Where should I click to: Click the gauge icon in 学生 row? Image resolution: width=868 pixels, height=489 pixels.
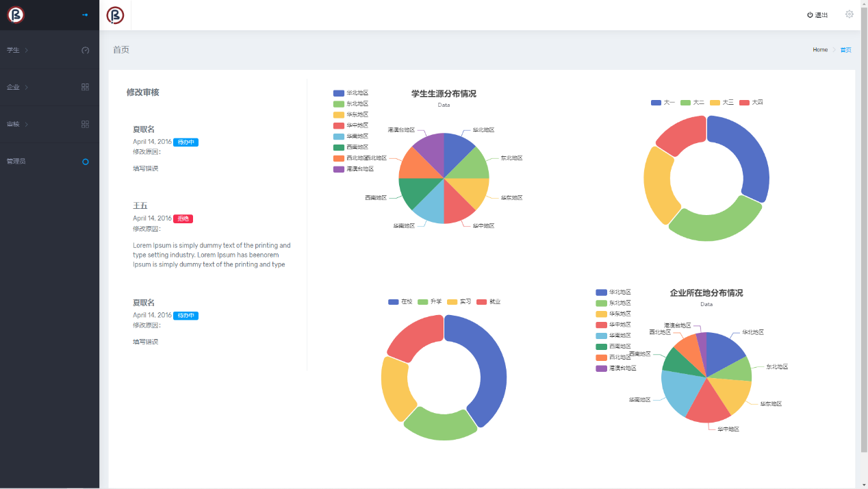(x=86, y=50)
